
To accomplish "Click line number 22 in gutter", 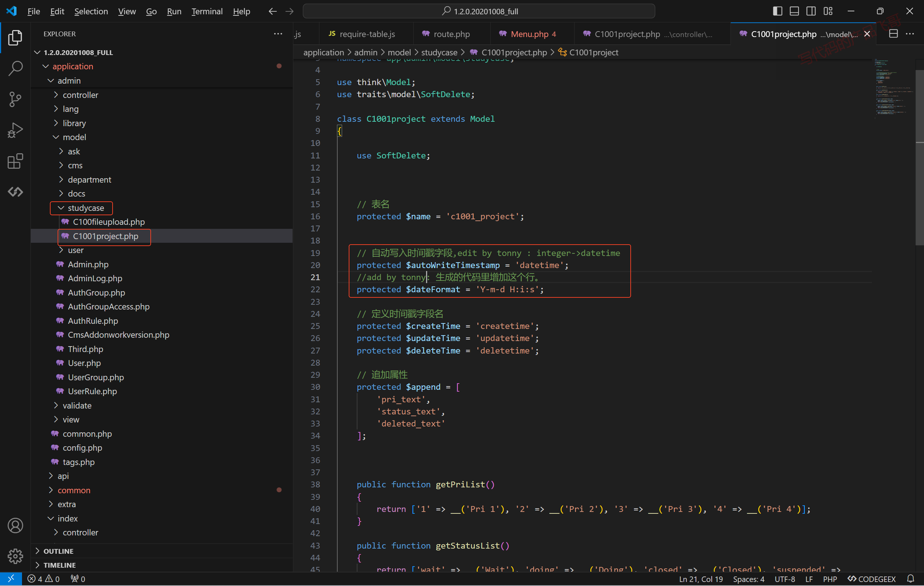I will (315, 289).
